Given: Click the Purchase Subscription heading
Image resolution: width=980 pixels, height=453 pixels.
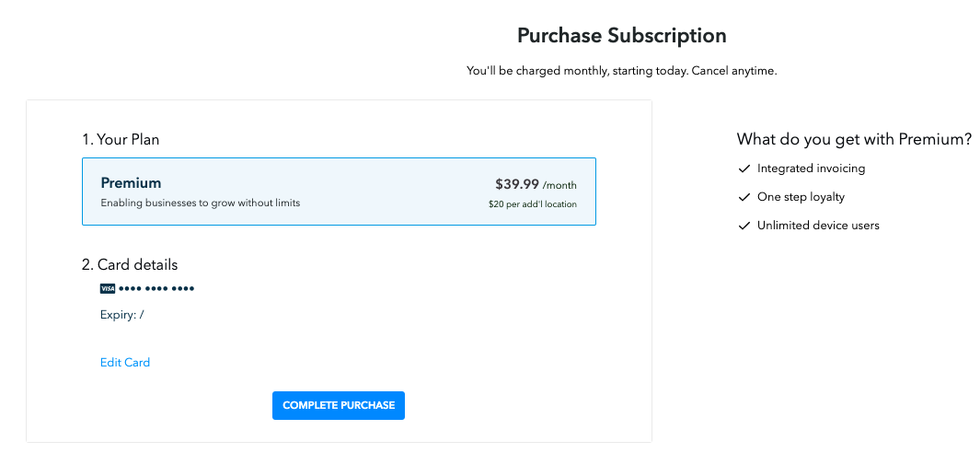Looking at the screenshot, I should (622, 36).
